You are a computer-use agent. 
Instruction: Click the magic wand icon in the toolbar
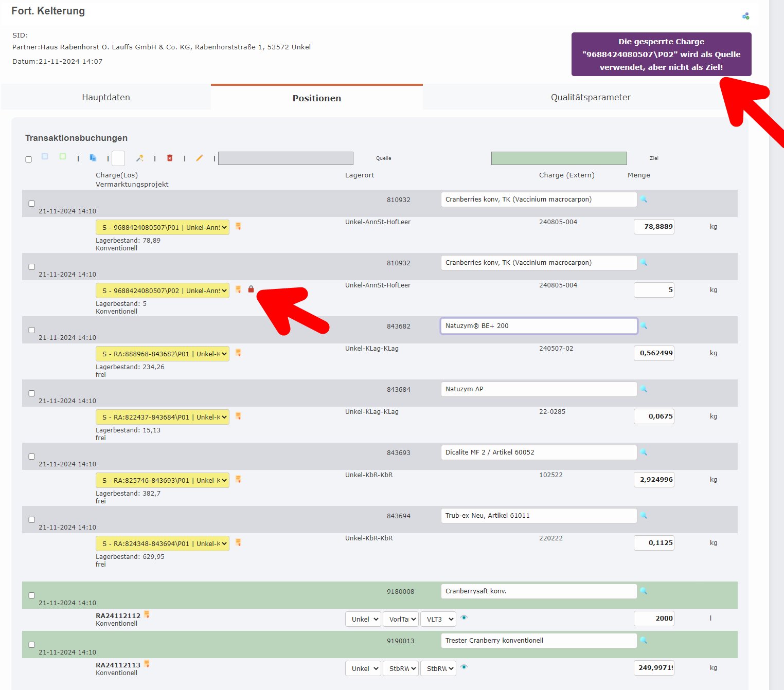(x=140, y=158)
